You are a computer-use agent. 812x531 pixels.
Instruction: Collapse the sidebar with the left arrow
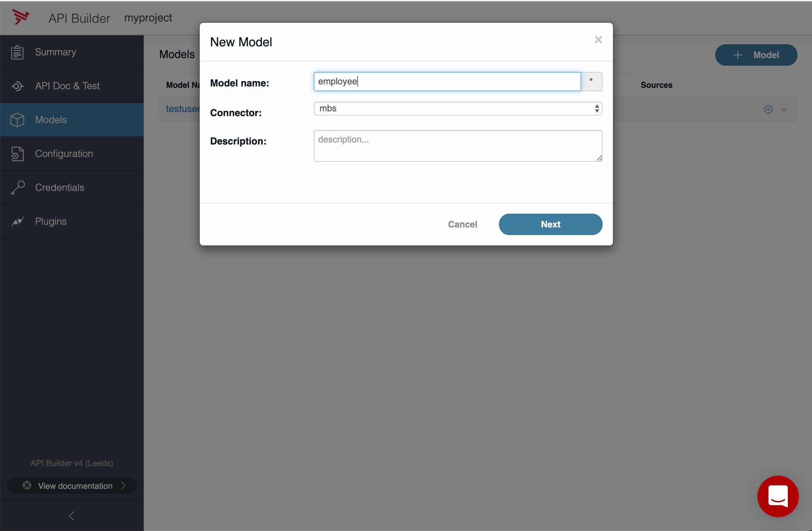click(72, 516)
